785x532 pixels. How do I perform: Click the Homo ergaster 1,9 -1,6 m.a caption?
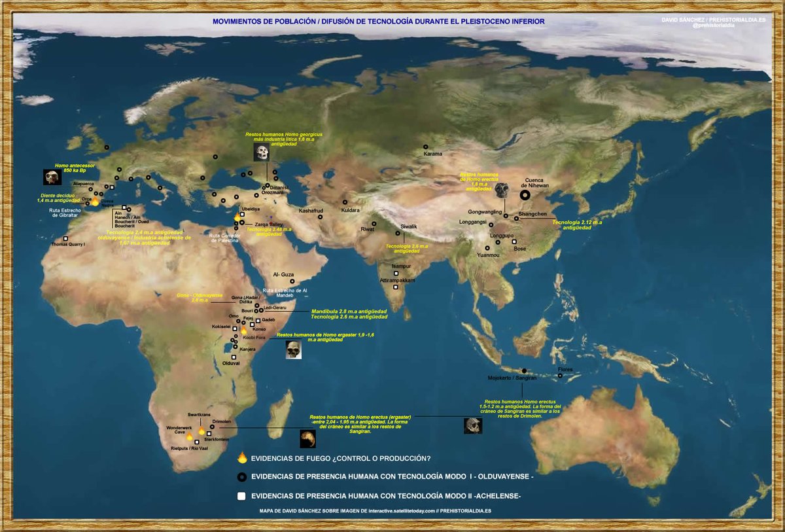coord(324,337)
